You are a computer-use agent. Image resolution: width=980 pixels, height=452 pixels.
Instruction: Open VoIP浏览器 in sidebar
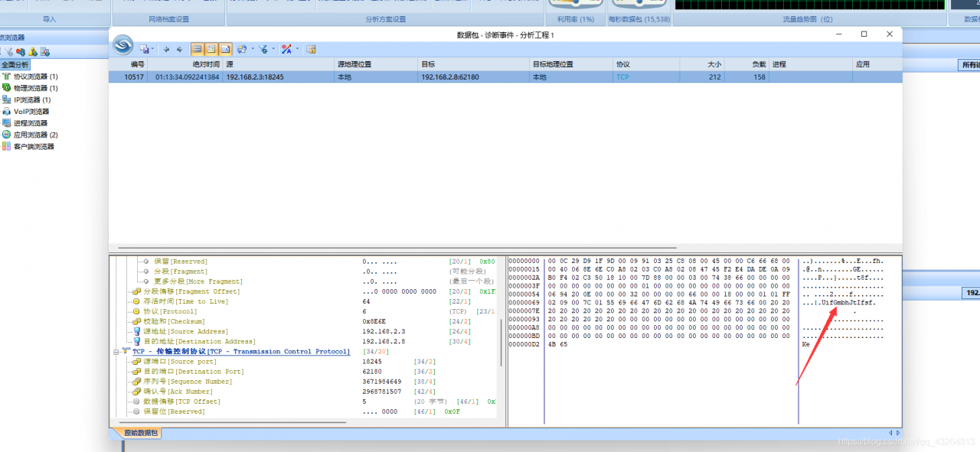(31, 111)
